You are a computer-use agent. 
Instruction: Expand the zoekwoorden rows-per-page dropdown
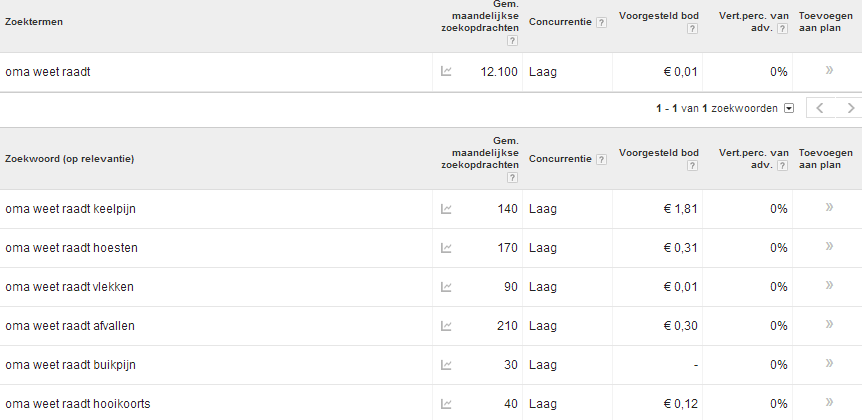point(789,108)
